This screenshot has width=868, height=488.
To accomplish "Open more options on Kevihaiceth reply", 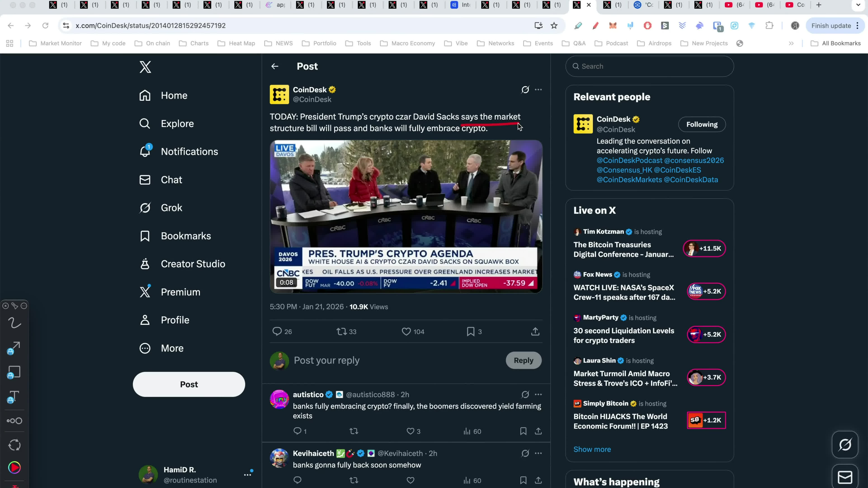I will tap(538, 453).
